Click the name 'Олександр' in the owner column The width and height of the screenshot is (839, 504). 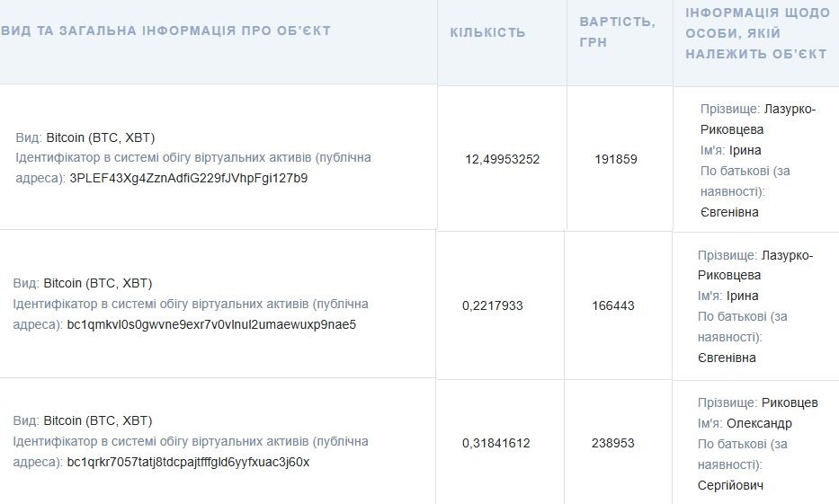click(x=758, y=423)
